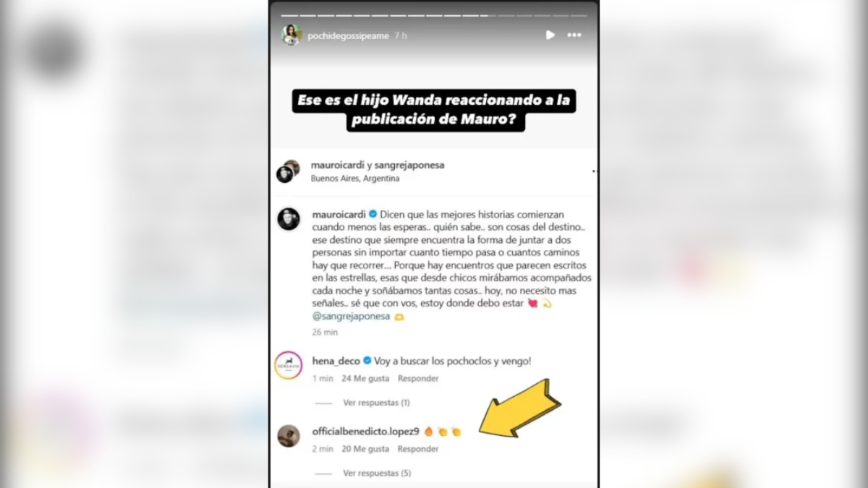Click the officialbenedicto.lopez9 username
868x488 pixels.
366,432
